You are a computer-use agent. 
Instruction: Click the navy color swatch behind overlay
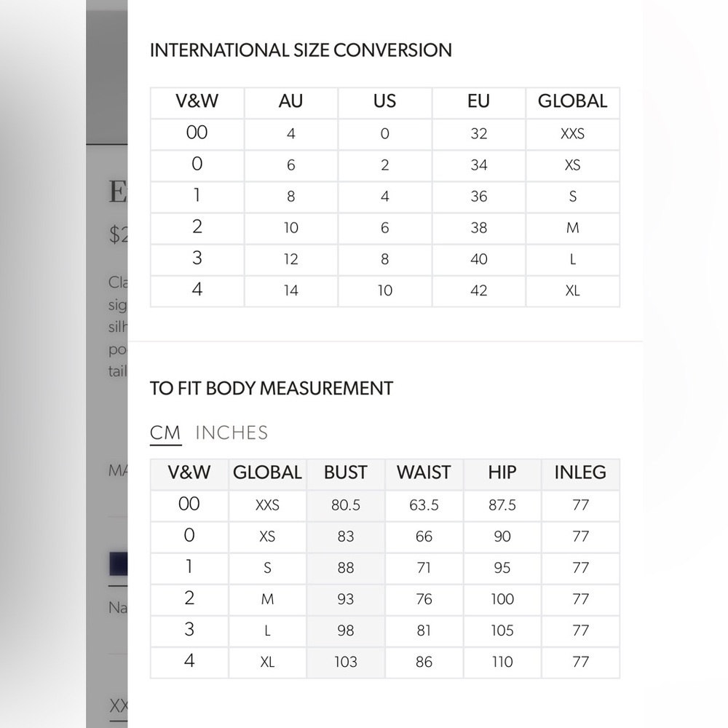(x=118, y=564)
